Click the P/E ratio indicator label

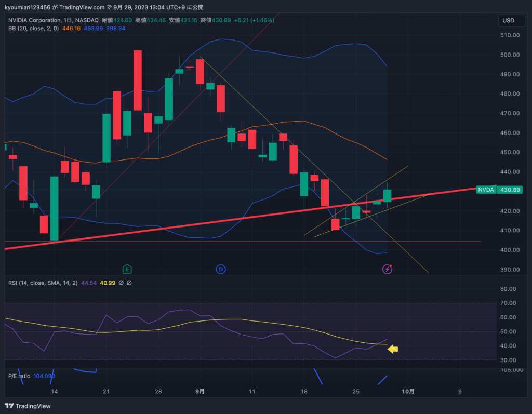pyautogui.click(x=19, y=376)
